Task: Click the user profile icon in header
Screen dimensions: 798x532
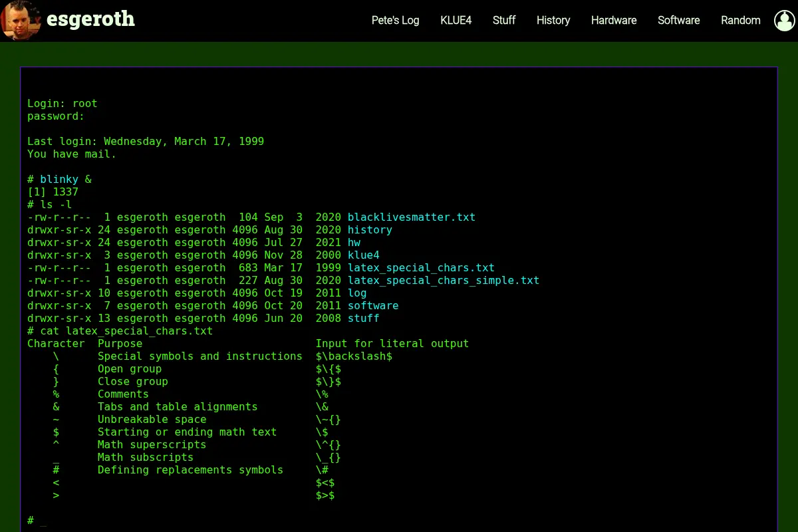Action: [x=785, y=21]
